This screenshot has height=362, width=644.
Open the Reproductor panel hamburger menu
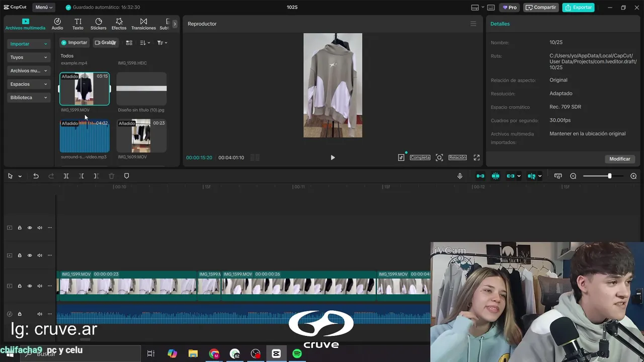473,24
